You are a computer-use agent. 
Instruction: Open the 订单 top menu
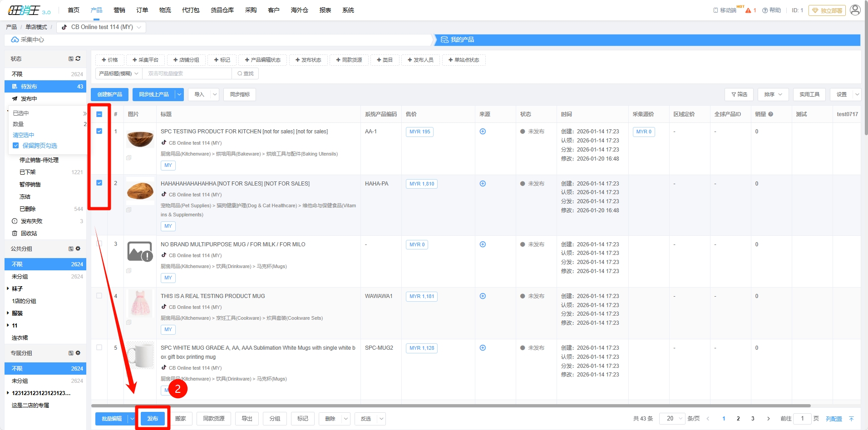click(x=142, y=10)
